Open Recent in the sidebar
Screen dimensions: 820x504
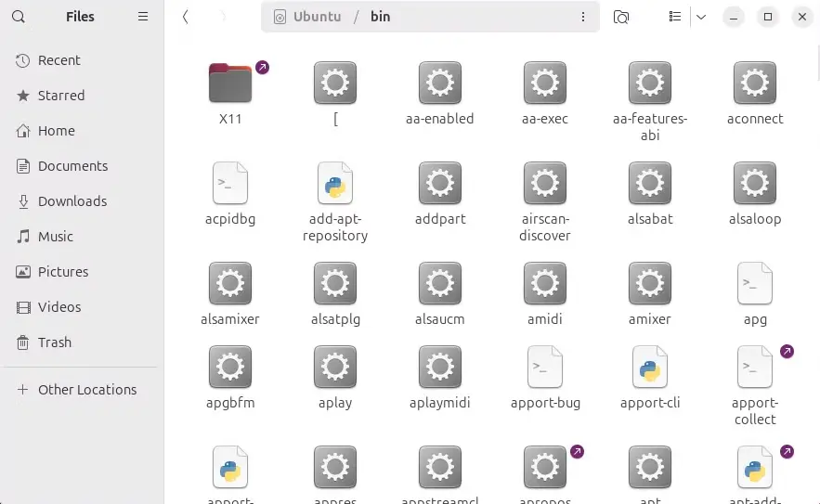tap(82, 60)
